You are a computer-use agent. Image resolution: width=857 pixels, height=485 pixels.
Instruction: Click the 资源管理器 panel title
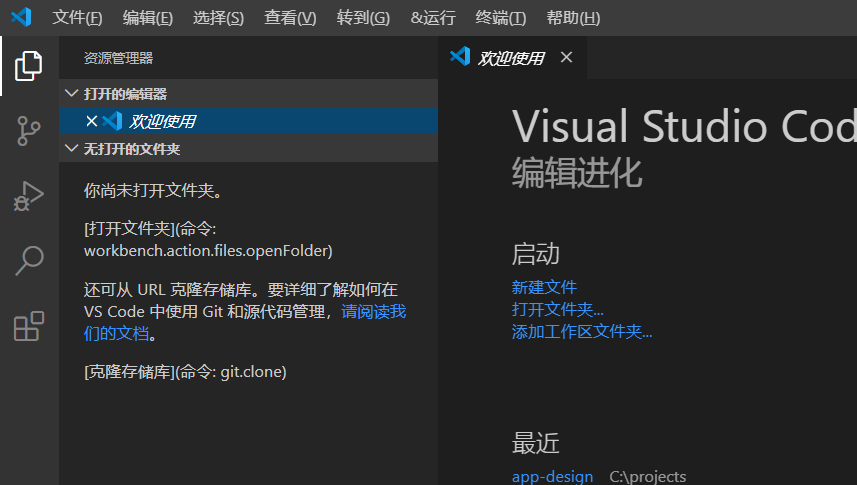coord(119,58)
